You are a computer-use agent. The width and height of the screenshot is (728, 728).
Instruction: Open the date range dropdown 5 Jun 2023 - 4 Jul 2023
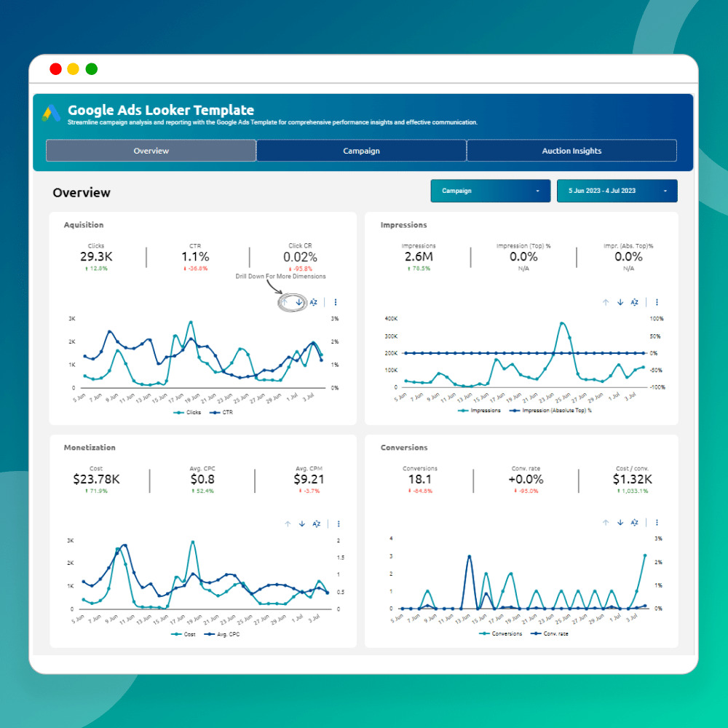[x=617, y=191]
